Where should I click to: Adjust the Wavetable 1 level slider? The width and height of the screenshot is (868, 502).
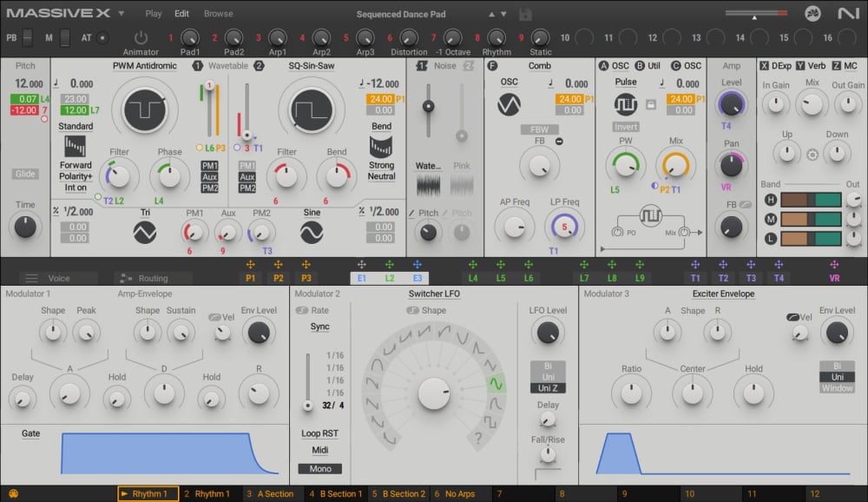(x=209, y=109)
